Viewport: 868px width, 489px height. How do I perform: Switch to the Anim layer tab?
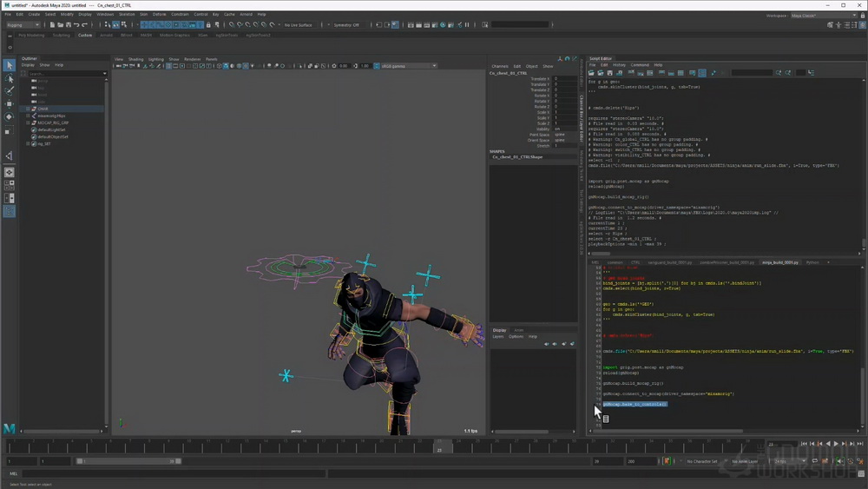point(519,330)
